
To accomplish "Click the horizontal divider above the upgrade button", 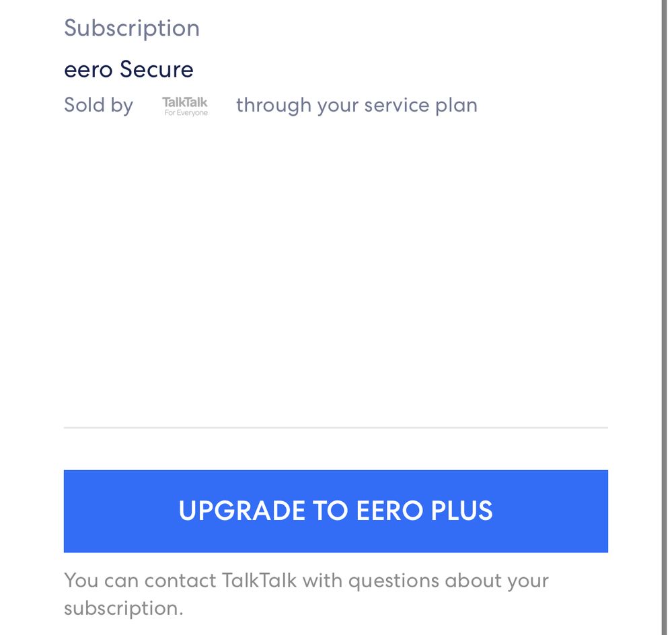I will pos(336,427).
